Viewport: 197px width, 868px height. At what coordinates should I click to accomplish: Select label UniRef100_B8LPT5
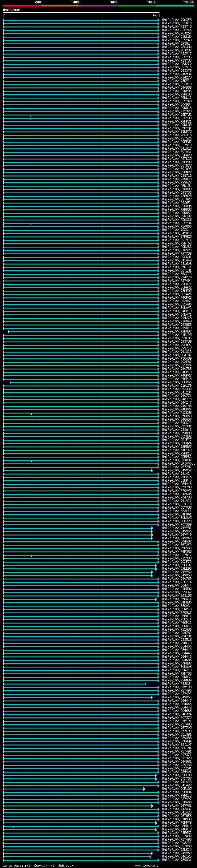[176, 132]
